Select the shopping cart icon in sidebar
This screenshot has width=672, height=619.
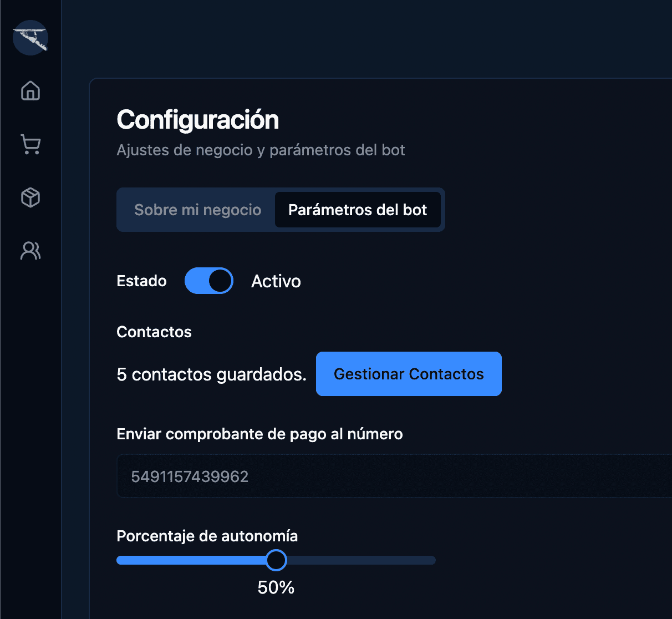(30, 144)
